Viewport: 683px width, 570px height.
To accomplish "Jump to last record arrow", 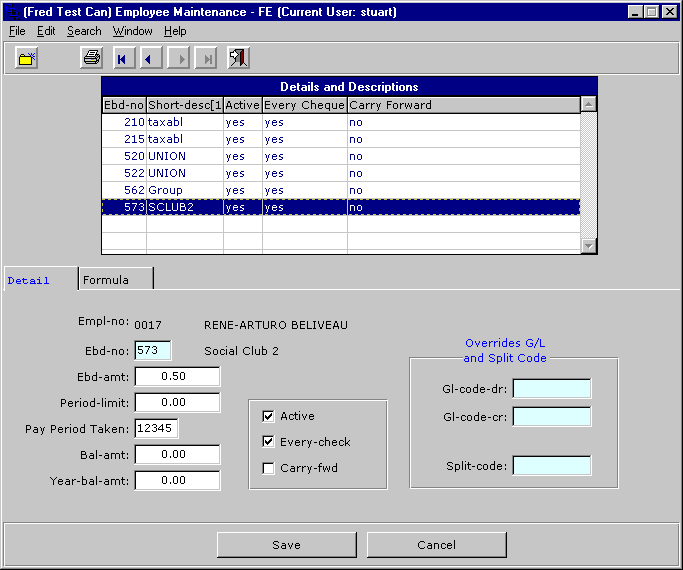I will [207, 58].
